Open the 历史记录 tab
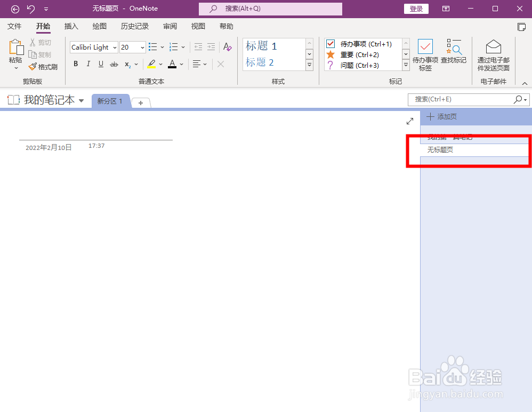The image size is (532, 412). [135, 26]
